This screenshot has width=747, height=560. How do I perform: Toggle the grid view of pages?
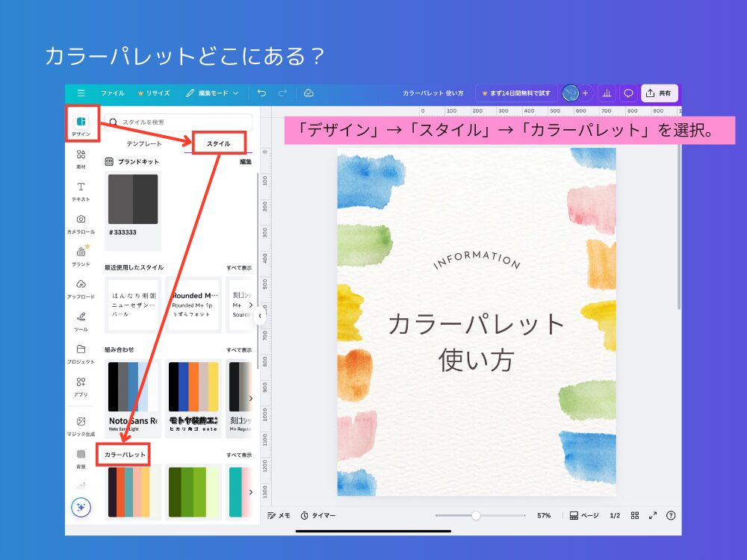tap(635, 515)
